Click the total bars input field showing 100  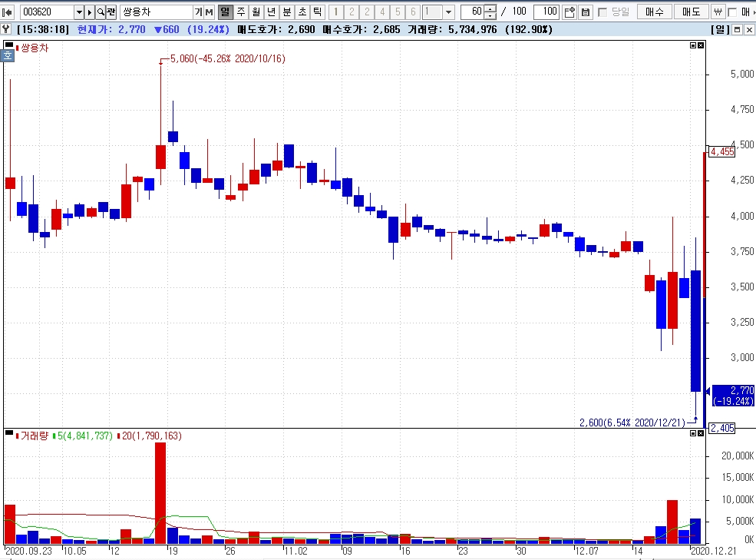point(546,12)
